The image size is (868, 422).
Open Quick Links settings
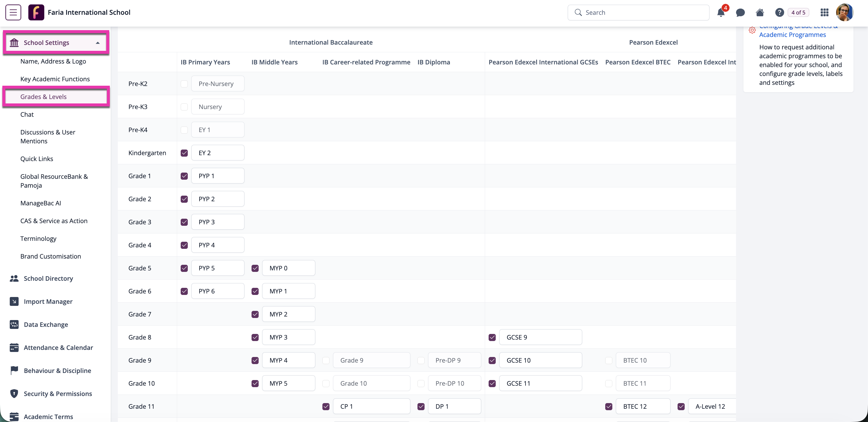click(x=37, y=158)
